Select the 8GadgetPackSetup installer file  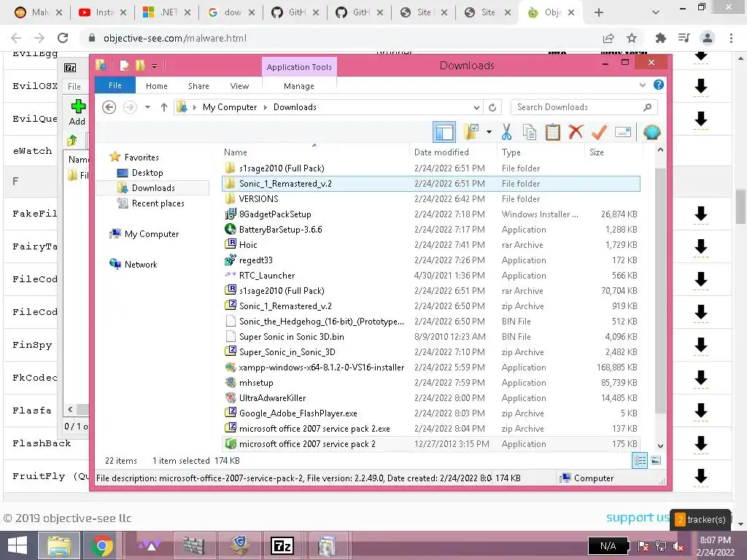click(x=430, y=214)
